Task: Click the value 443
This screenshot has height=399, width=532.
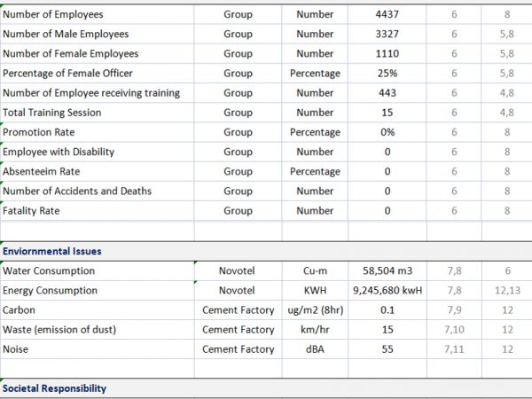Action: pyautogui.click(x=387, y=93)
